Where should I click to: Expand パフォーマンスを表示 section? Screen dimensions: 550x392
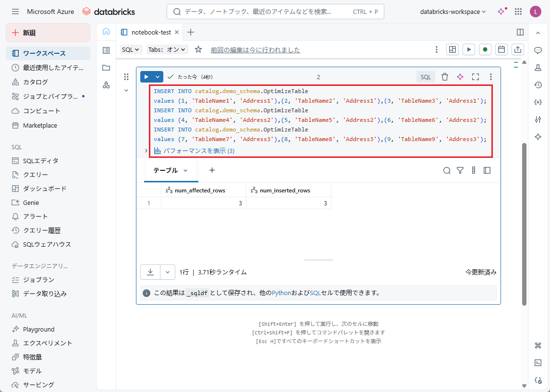194,151
